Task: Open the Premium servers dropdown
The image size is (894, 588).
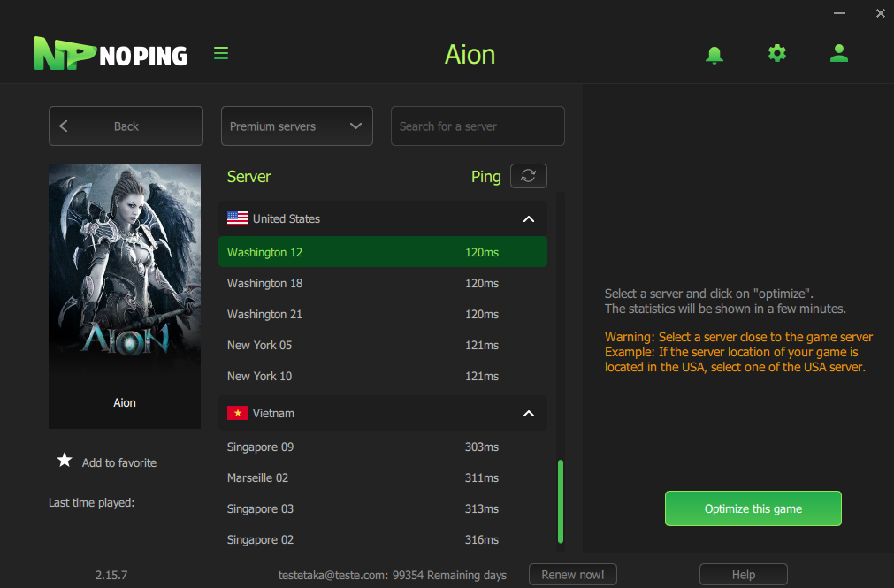Action: coord(297,126)
